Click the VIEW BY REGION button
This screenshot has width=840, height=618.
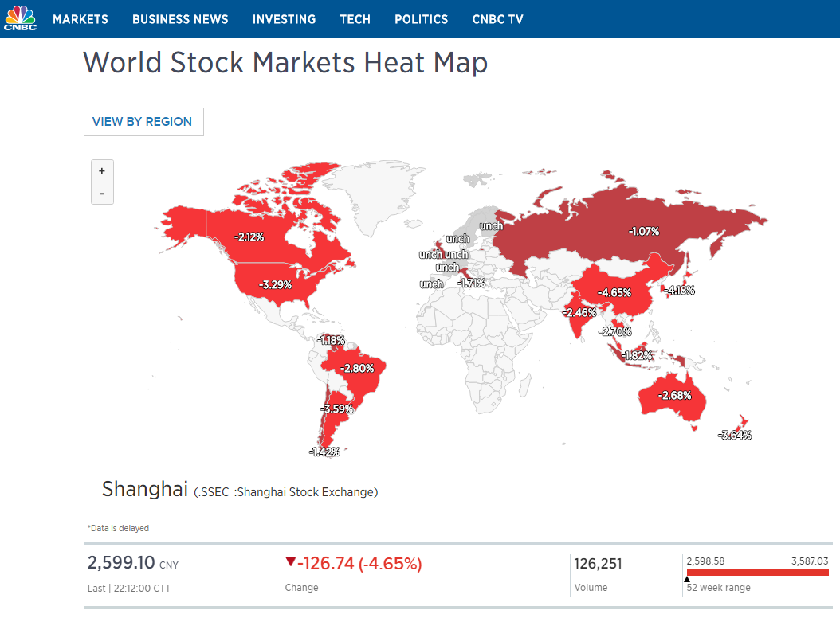click(x=143, y=121)
